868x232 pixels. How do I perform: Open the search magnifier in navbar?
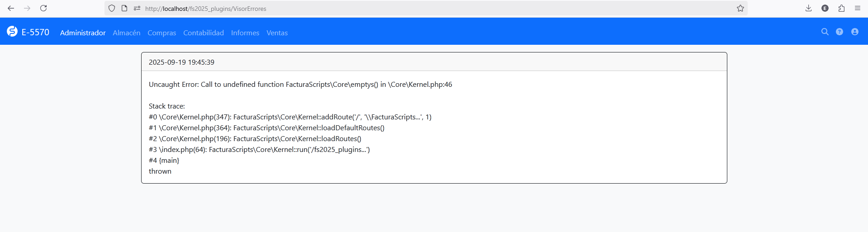pyautogui.click(x=825, y=32)
